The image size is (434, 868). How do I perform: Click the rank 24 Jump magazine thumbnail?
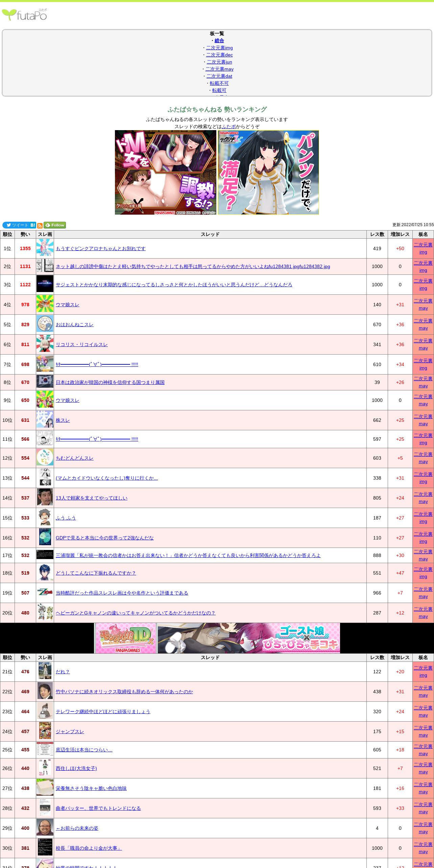click(45, 730)
